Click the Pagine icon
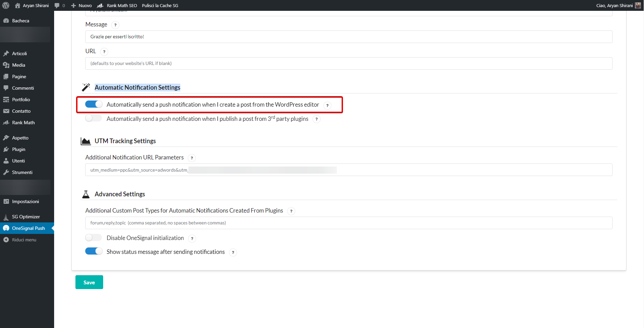The width and height of the screenshot is (644, 328). 6,76
